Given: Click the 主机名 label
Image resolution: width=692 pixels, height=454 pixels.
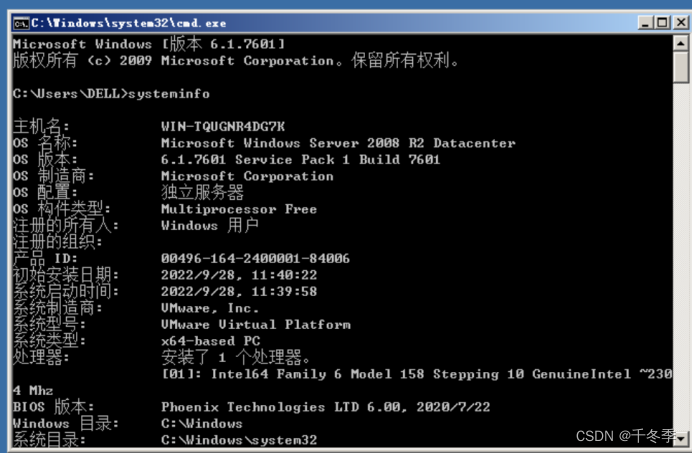Looking at the screenshot, I should [x=41, y=127].
